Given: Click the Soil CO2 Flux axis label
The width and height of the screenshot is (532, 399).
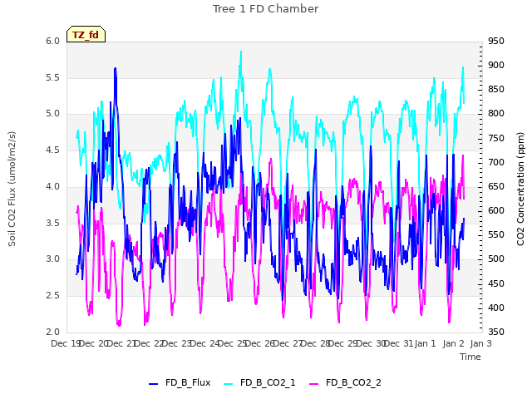Looking at the screenshot, I should click(x=12, y=189).
